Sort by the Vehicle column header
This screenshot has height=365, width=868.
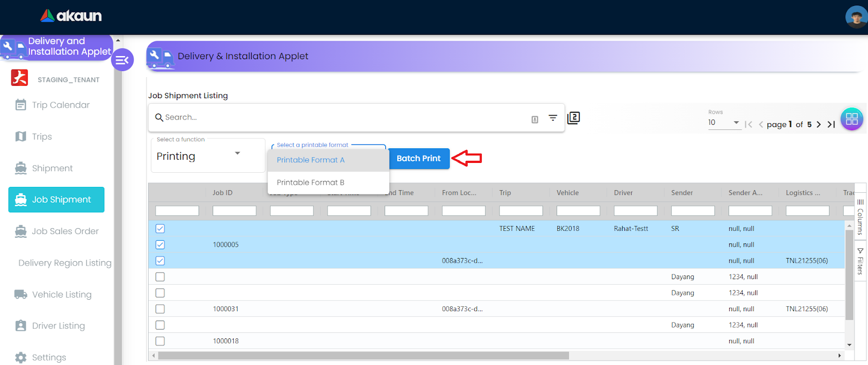(567, 193)
